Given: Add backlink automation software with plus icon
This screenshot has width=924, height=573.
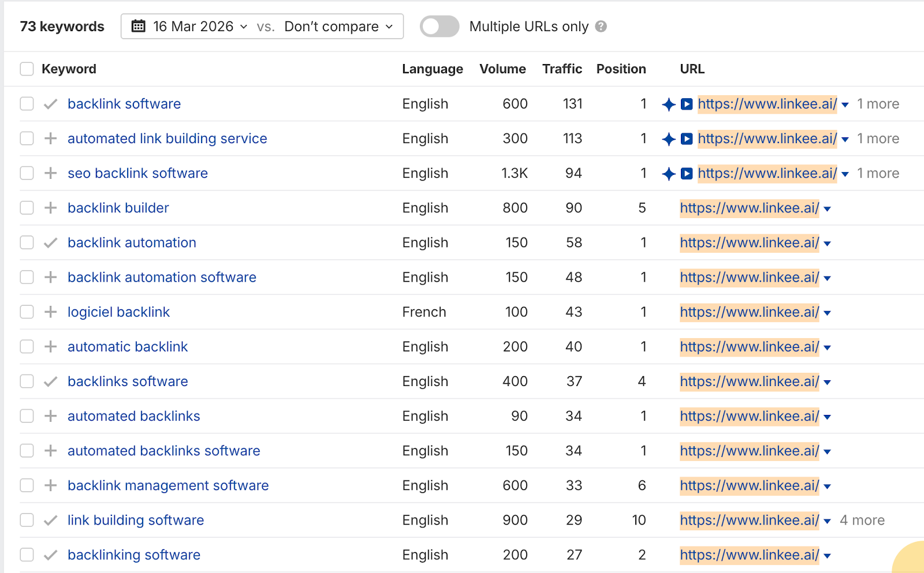Looking at the screenshot, I should [51, 277].
